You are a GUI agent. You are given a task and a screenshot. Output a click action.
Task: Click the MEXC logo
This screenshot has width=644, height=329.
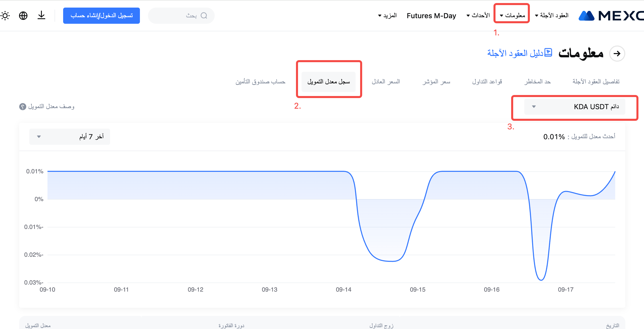(611, 16)
